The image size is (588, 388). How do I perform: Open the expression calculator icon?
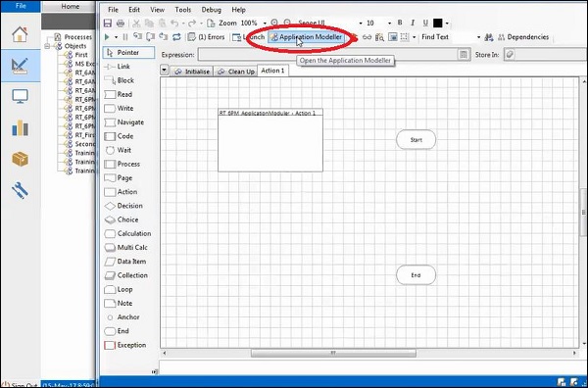click(x=464, y=55)
